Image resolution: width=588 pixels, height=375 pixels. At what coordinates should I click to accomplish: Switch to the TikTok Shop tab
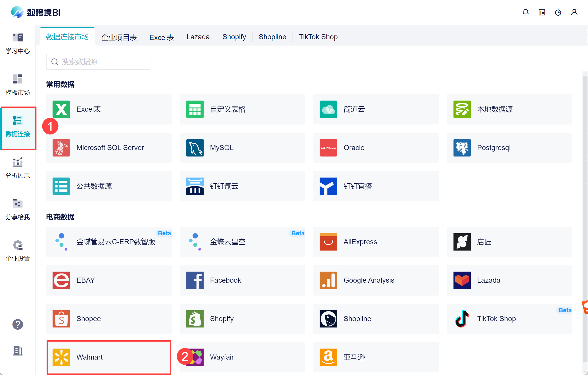coord(318,37)
